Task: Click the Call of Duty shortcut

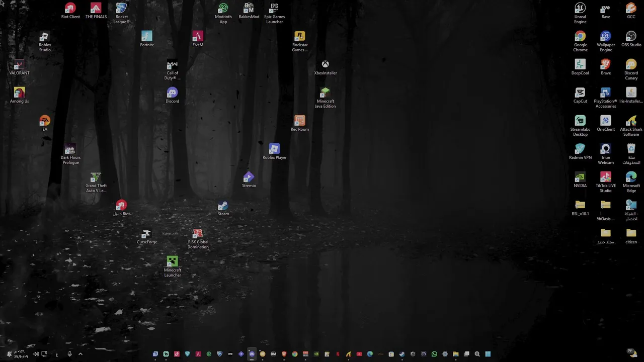Action: click(172, 70)
